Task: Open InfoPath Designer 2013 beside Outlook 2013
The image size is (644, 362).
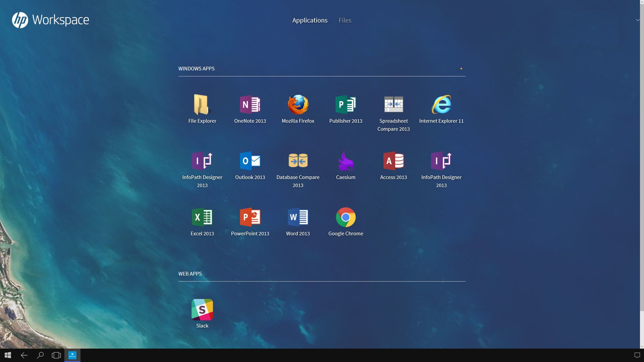Action: coord(202,169)
